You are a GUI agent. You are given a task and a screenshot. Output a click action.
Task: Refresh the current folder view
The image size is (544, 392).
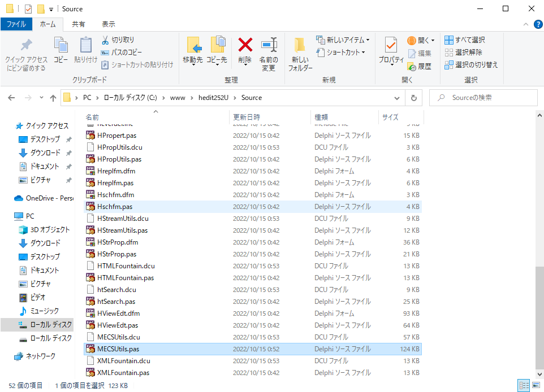(414, 98)
